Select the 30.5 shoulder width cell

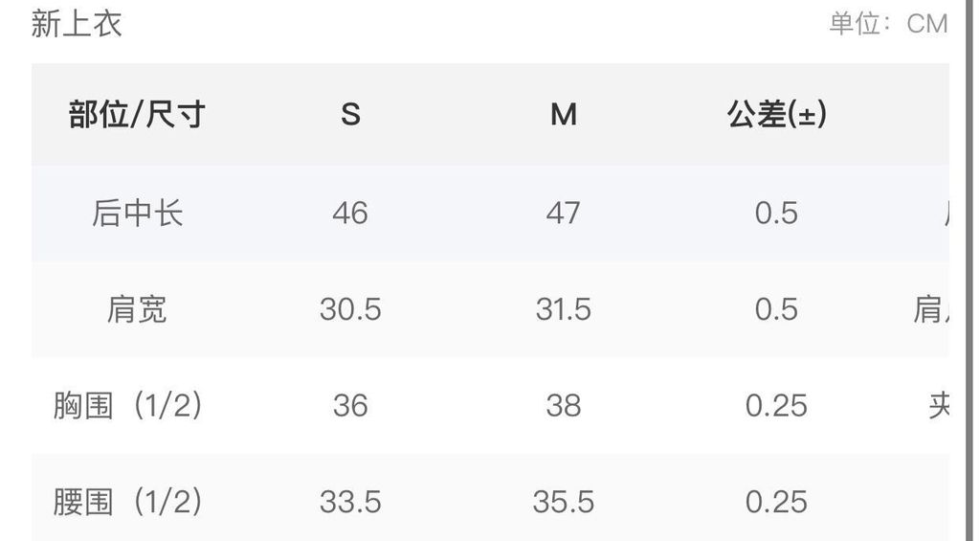coord(350,309)
